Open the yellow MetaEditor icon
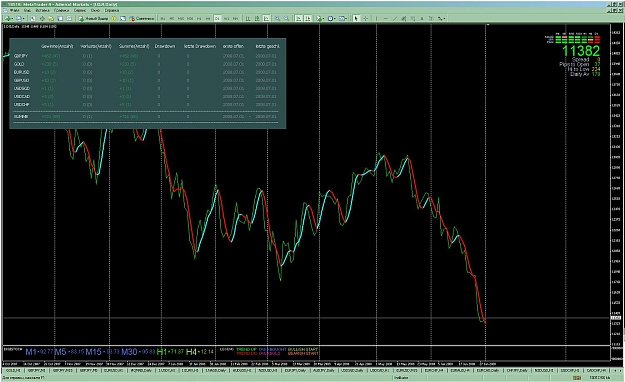This screenshot has width=625, height=382. coord(114,18)
